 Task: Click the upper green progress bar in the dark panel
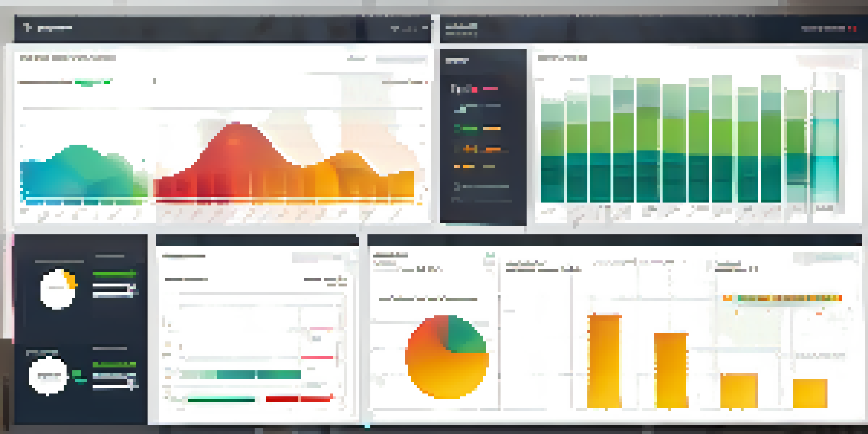click(114, 274)
